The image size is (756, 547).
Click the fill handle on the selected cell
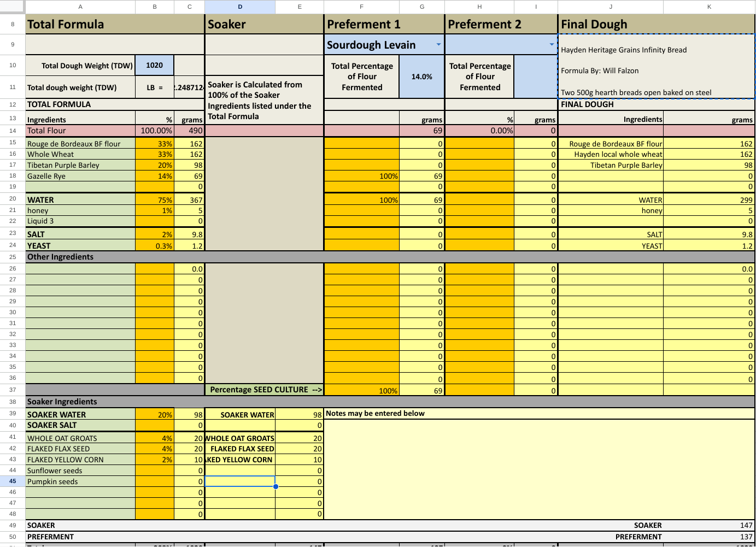276,486
